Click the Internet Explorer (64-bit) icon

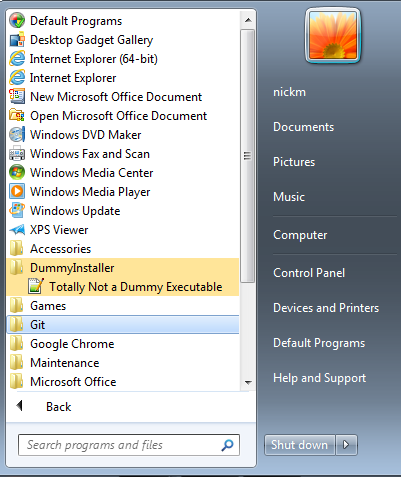coord(17,59)
